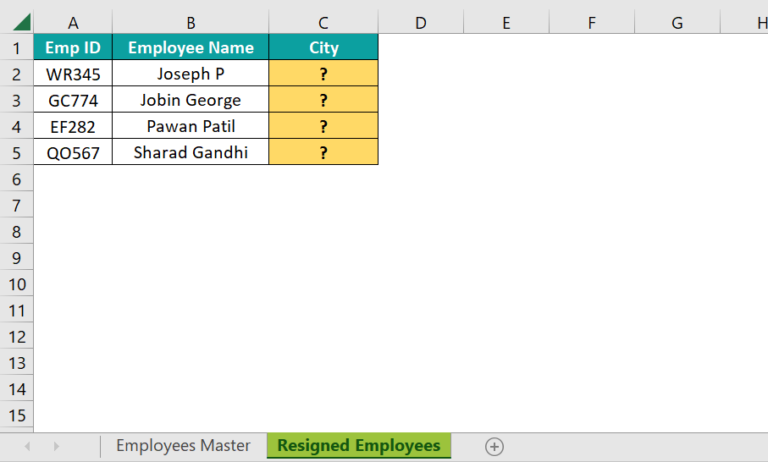Select cell containing WR345
Image resolution: width=768 pixels, height=462 pixels.
tap(73, 74)
